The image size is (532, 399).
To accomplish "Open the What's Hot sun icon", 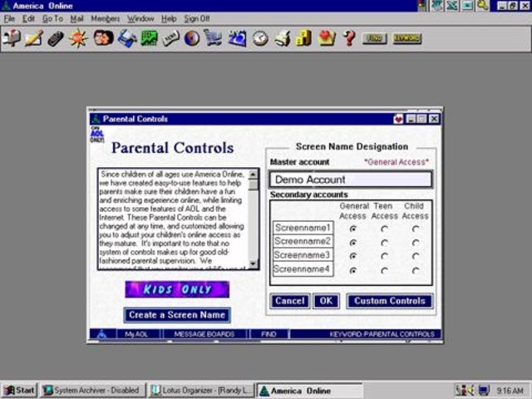I will pos(78,38).
